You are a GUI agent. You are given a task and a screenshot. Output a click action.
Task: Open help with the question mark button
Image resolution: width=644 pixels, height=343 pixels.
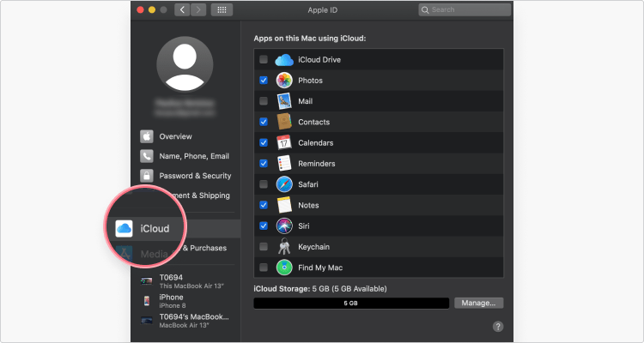[498, 327]
